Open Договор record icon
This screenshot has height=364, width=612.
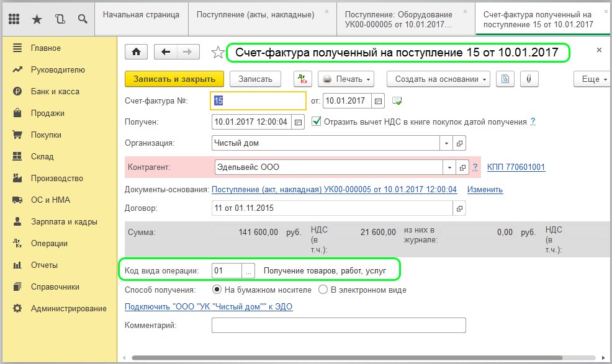click(459, 208)
